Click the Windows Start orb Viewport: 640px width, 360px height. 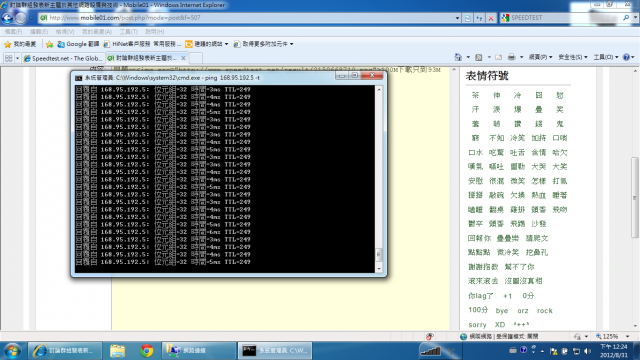pyautogui.click(x=12, y=351)
